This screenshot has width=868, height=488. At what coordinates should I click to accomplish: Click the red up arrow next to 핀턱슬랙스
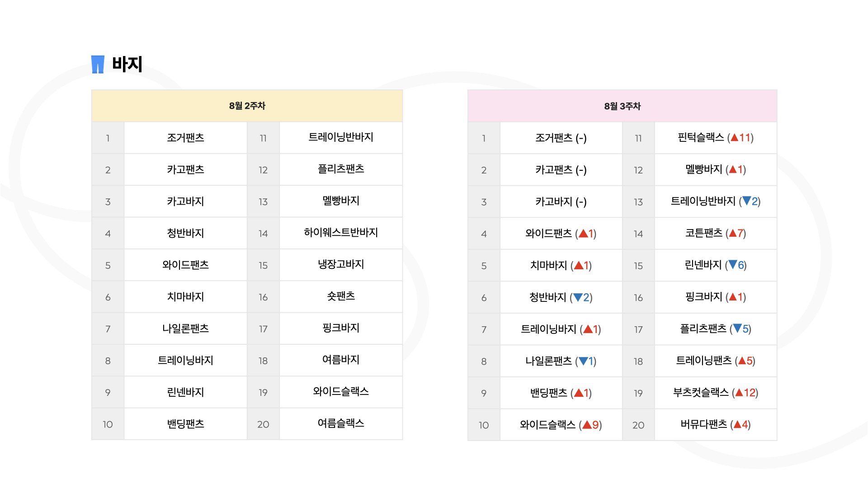click(734, 137)
